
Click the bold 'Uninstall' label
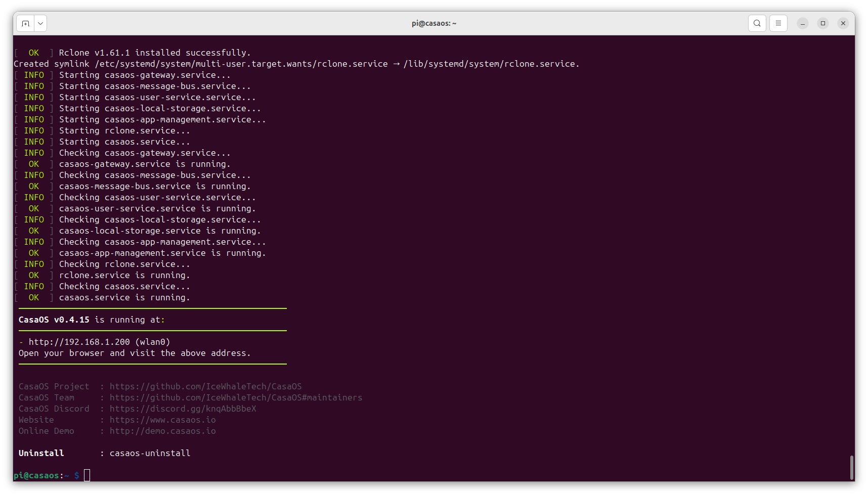[41, 454]
